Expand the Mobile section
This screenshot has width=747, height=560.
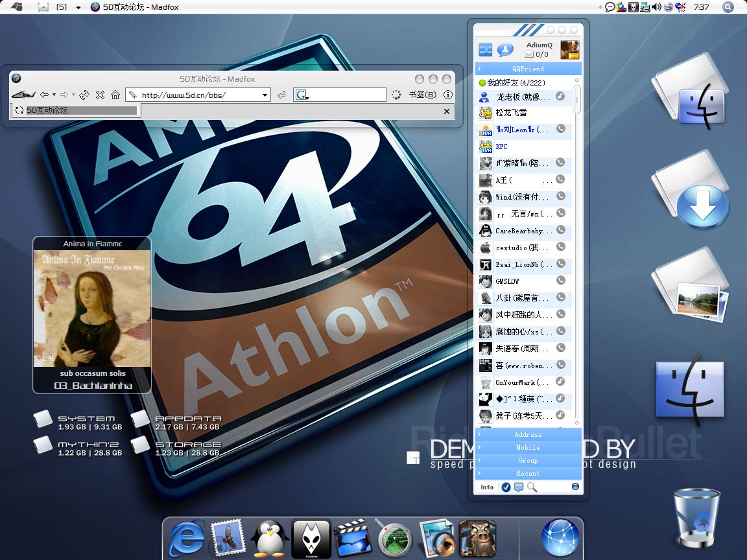point(528,447)
